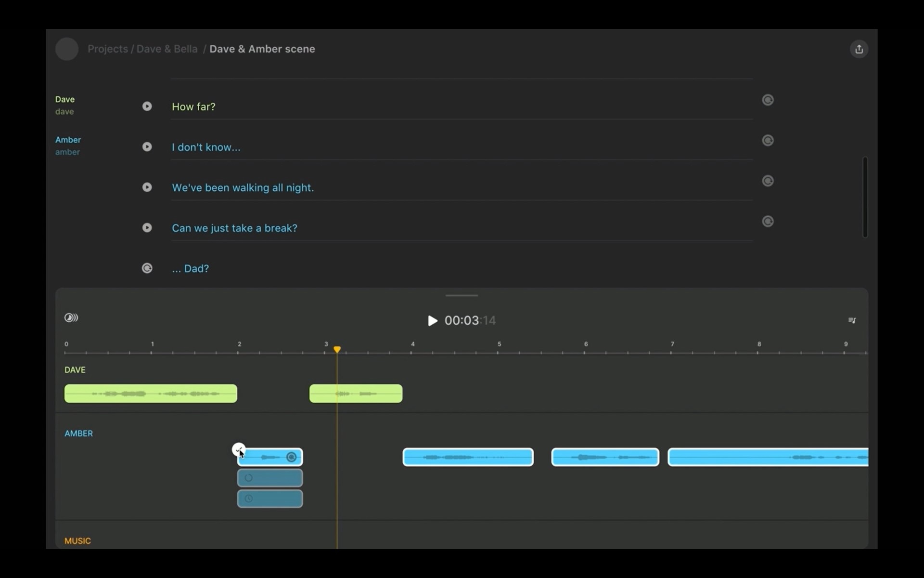This screenshot has height=578, width=924.
Task: Select Dave's first green audio clip
Action: click(x=151, y=394)
